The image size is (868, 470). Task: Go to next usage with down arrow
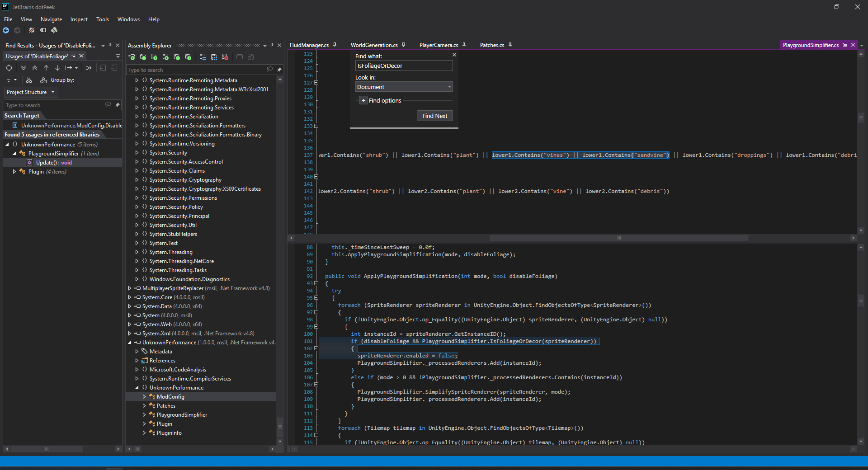click(x=57, y=68)
